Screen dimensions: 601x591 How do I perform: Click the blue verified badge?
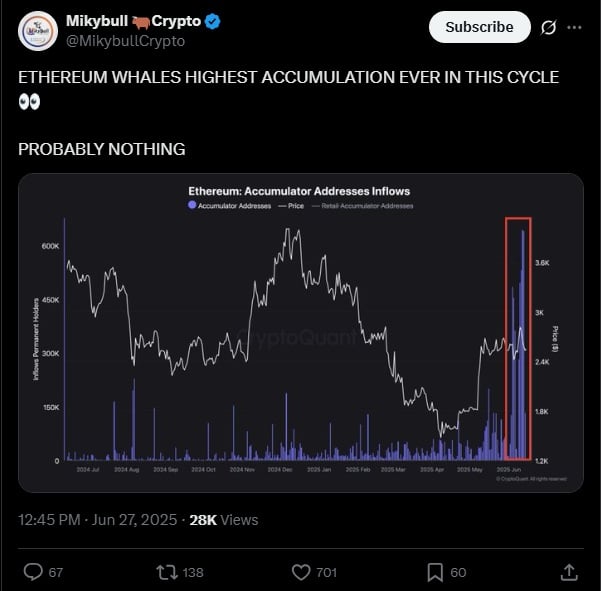tap(213, 21)
